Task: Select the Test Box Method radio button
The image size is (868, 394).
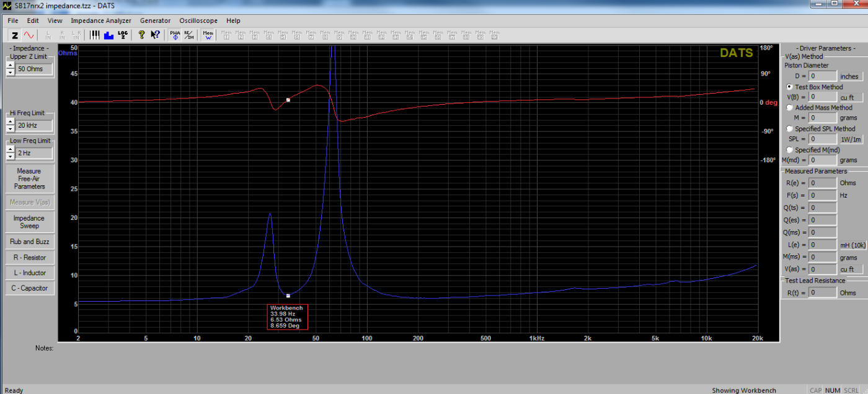Action: tap(789, 87)
